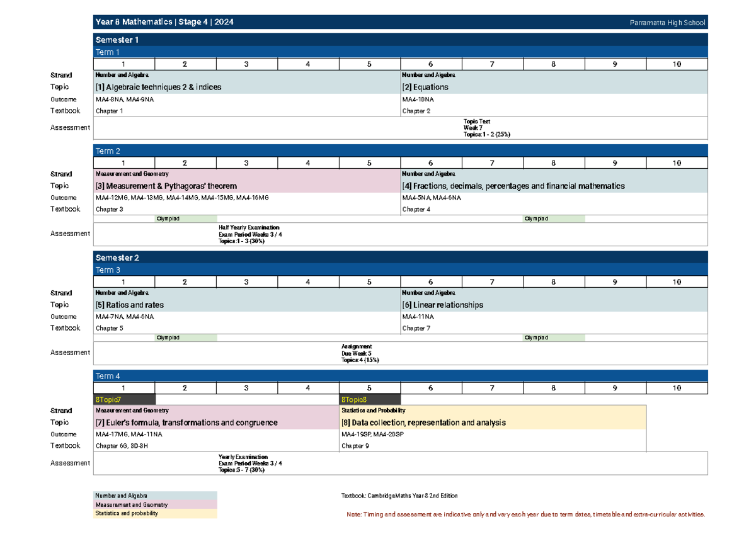Select the [2] Equations topic cell
The width and height of the screenshot is (756, 534).
(425, 88)
